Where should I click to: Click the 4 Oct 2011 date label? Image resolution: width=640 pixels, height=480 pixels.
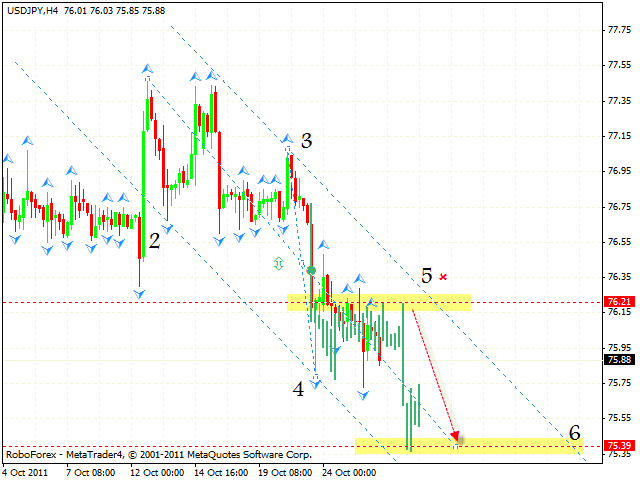(x=25, y=473)
